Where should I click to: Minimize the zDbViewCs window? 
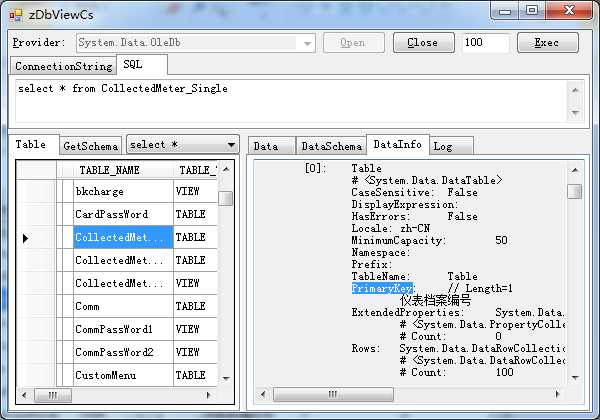(505, 11)
